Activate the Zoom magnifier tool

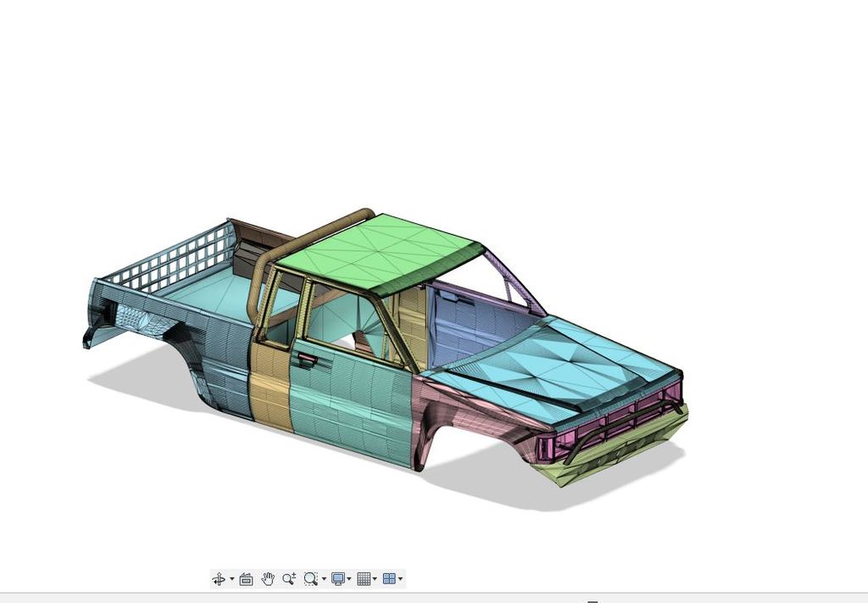[x=288, y=578]
